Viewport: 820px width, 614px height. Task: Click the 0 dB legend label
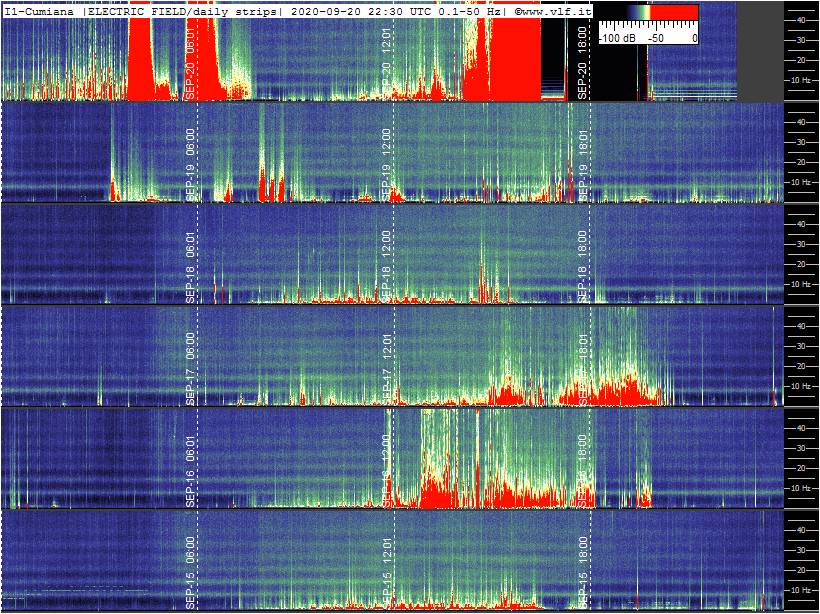693,39
